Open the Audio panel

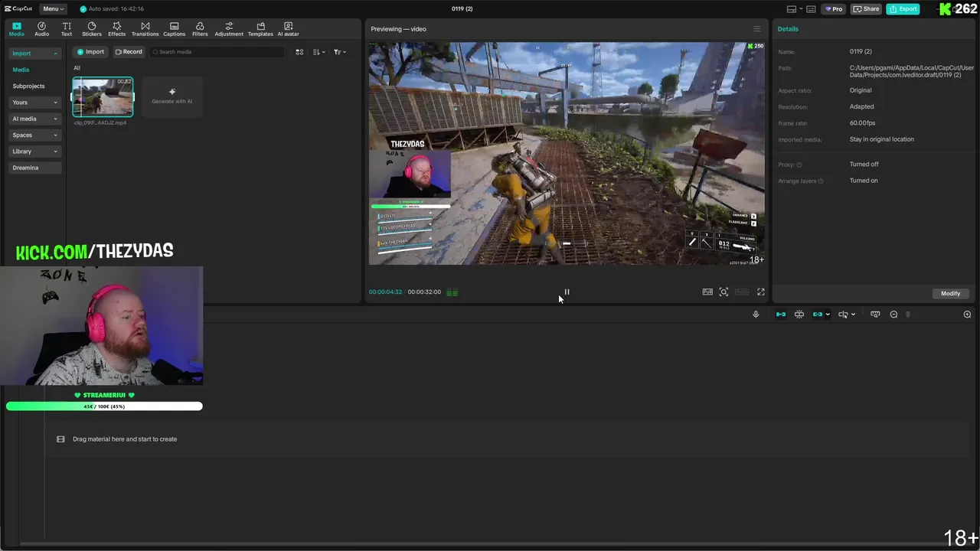point(41,29)
